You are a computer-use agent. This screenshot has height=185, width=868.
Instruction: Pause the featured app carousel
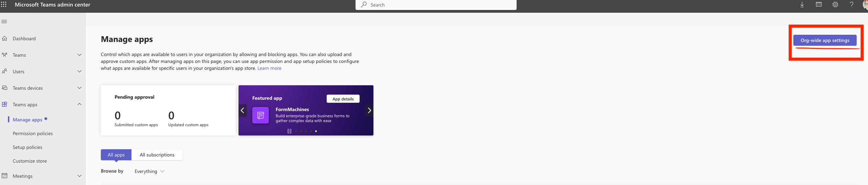[289, 131]
